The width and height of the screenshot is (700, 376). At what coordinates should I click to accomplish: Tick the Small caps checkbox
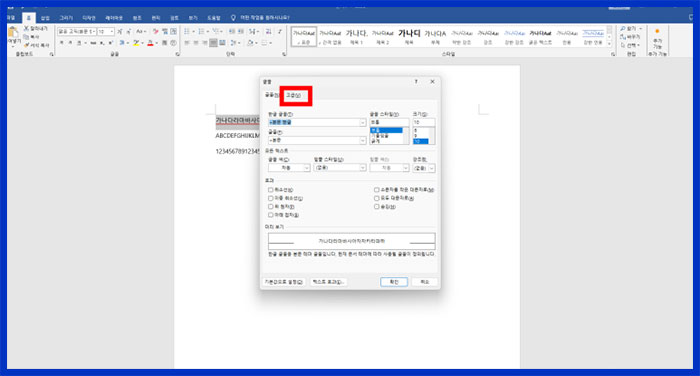pyautogui.click(x=376, y=190)
